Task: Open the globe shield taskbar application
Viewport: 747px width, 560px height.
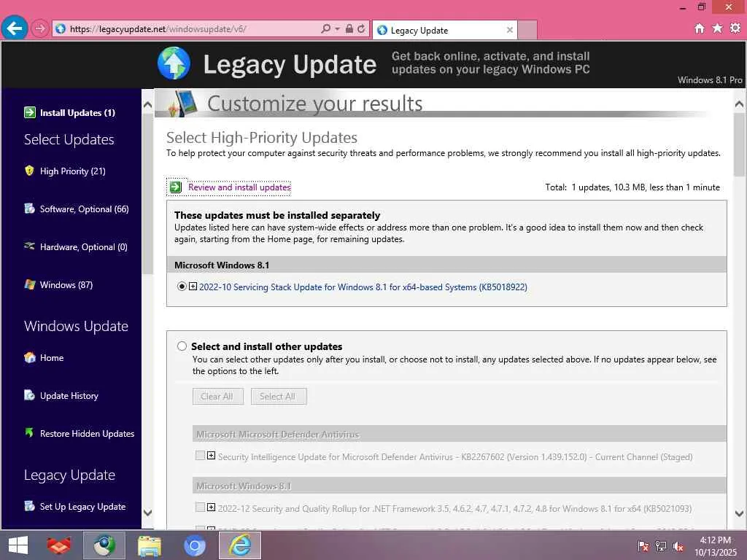Action: pyautogui.click(x=104, y=545)
